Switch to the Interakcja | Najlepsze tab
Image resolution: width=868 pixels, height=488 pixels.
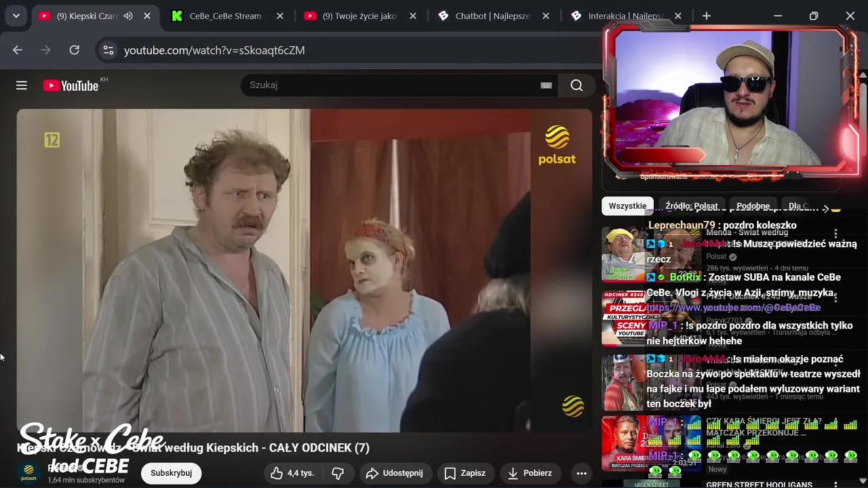click(626, 16)
